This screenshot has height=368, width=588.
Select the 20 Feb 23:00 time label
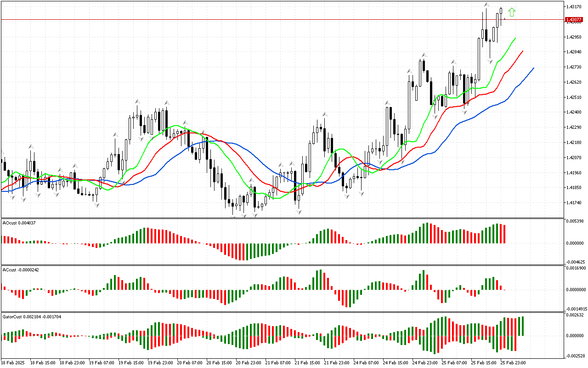coord(248,363)
